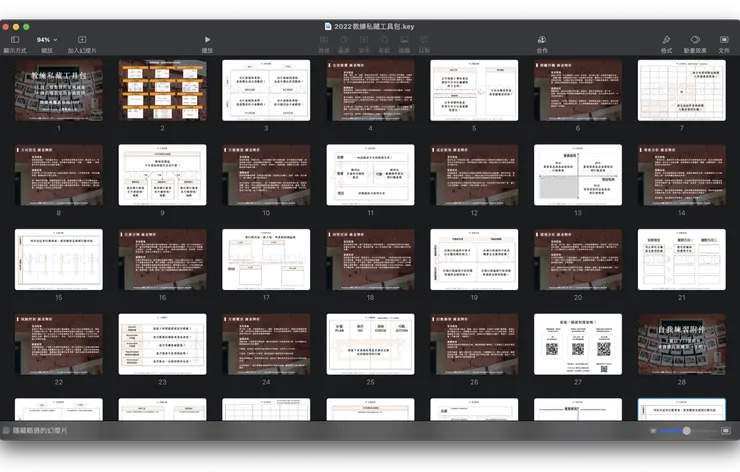Screen dimensions: 740x472
Task: Select slide 12 thumbnail
Action: 474,175
